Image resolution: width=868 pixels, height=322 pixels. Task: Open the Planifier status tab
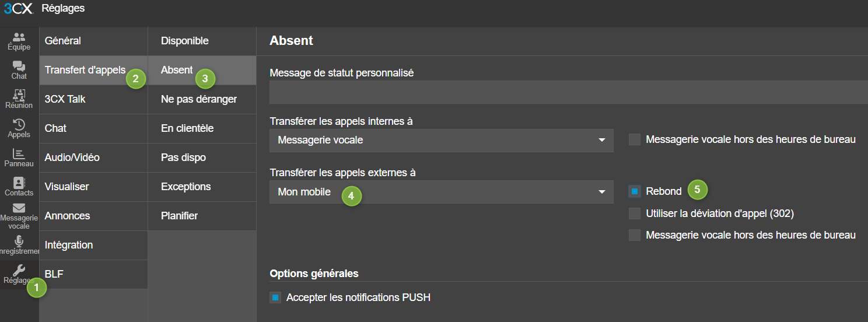coord(180,216)
